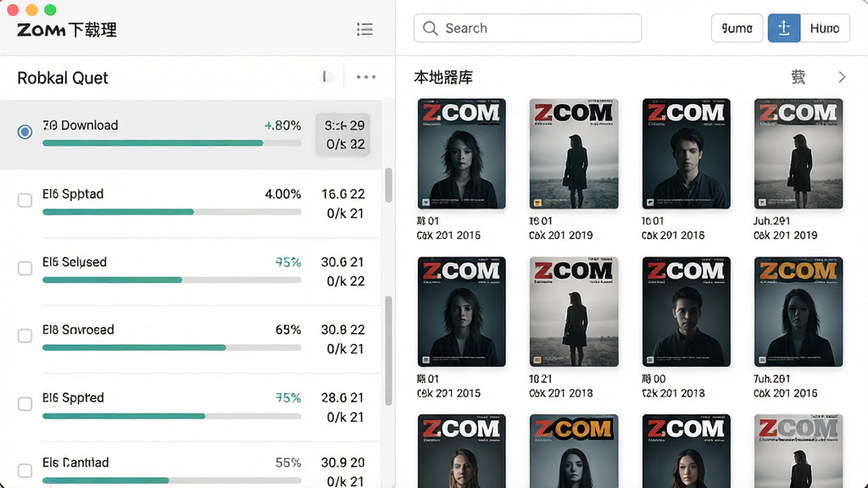Image resolution: width=868 pixels, height=488 pixels.
Task: Expand library with the right chevron arrow
Action: coord(842,77)
